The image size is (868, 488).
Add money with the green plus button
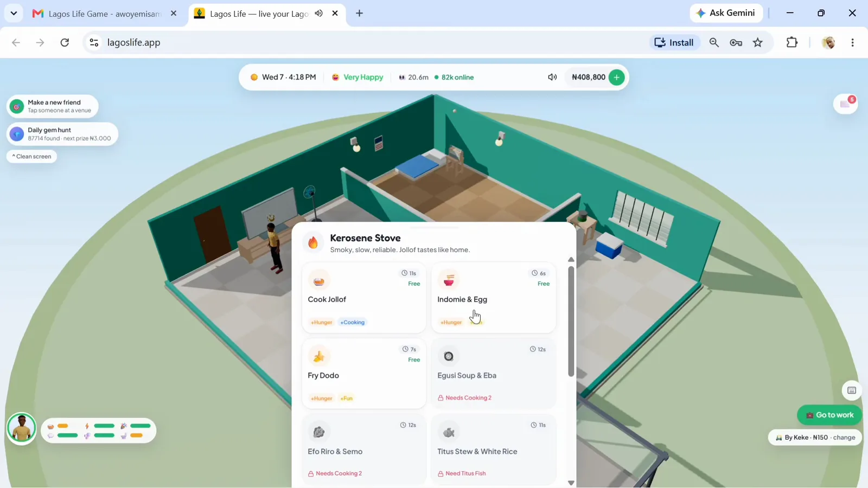[616, 77]
